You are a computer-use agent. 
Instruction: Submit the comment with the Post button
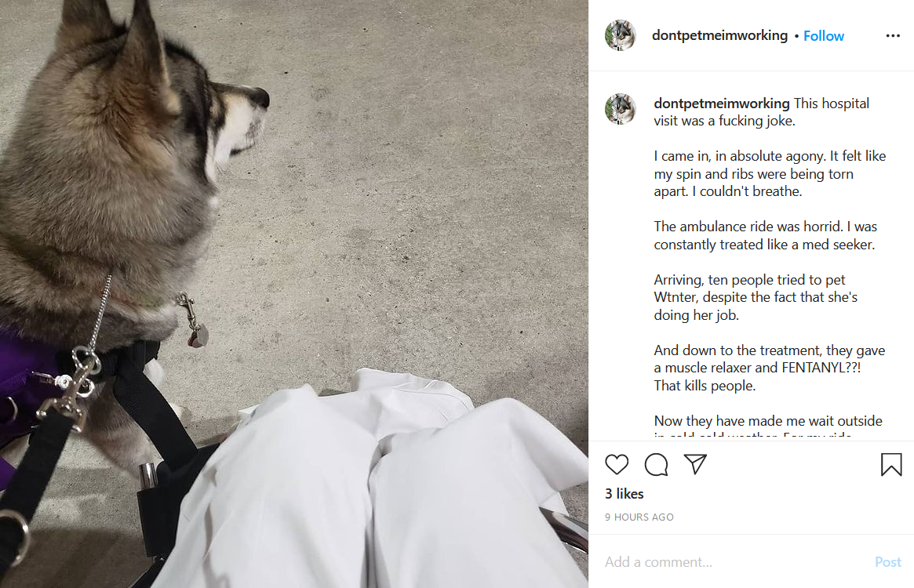point(888,562)
